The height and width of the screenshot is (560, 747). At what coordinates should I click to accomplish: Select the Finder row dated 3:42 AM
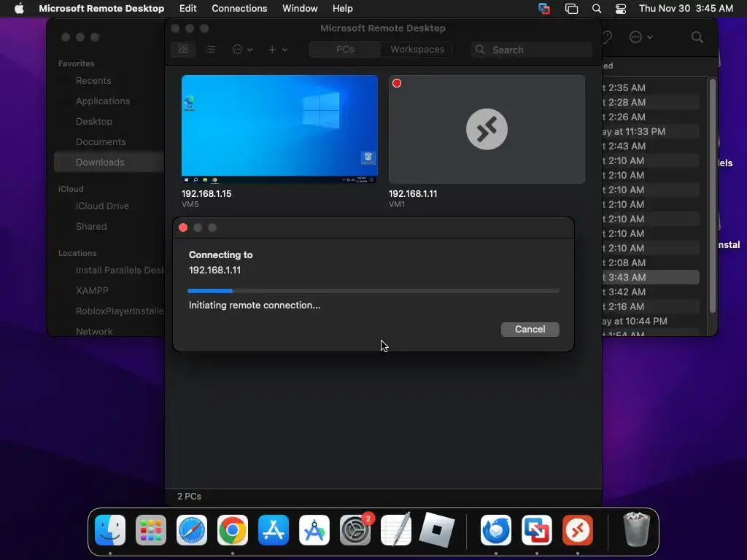[x=651, y=292]
